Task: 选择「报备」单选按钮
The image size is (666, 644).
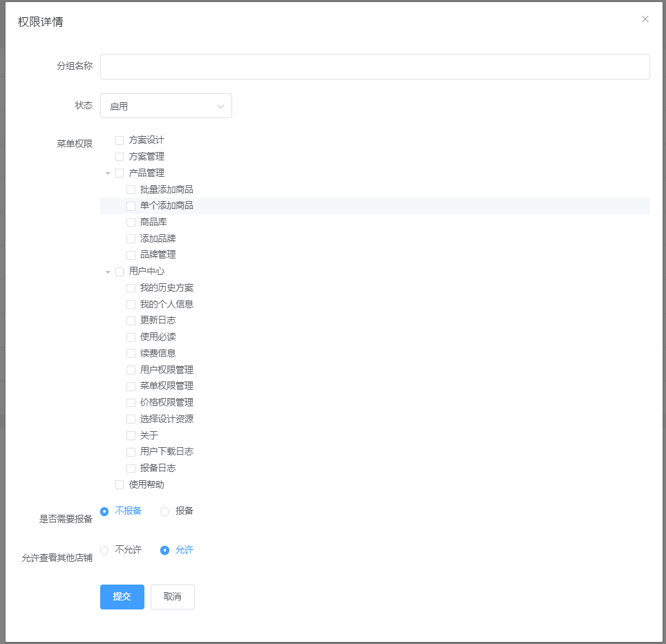Action: [164, 511]
